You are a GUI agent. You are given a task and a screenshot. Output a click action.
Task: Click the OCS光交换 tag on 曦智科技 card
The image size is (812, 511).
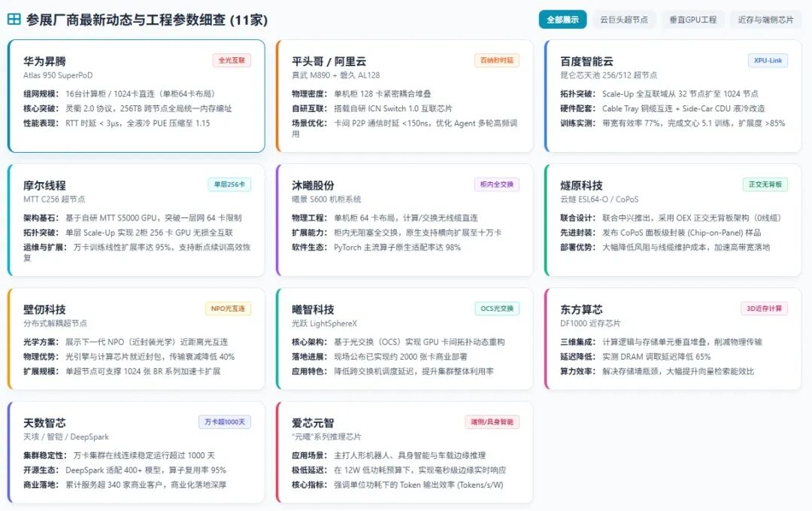coord(497,309)
